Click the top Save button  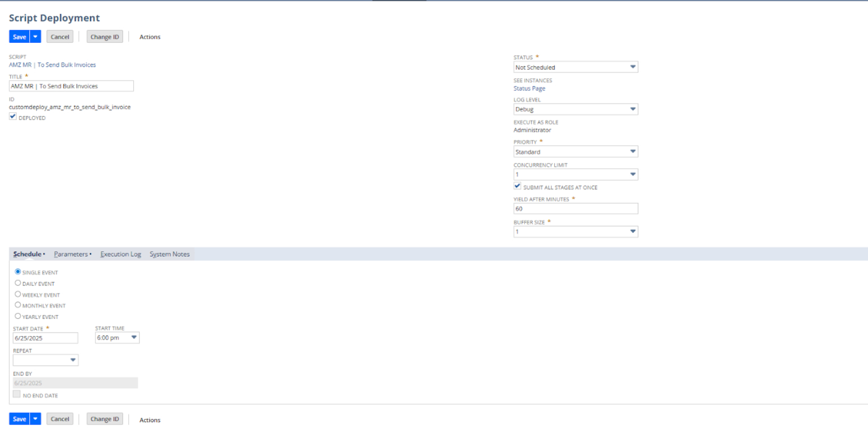click(19, 37)
